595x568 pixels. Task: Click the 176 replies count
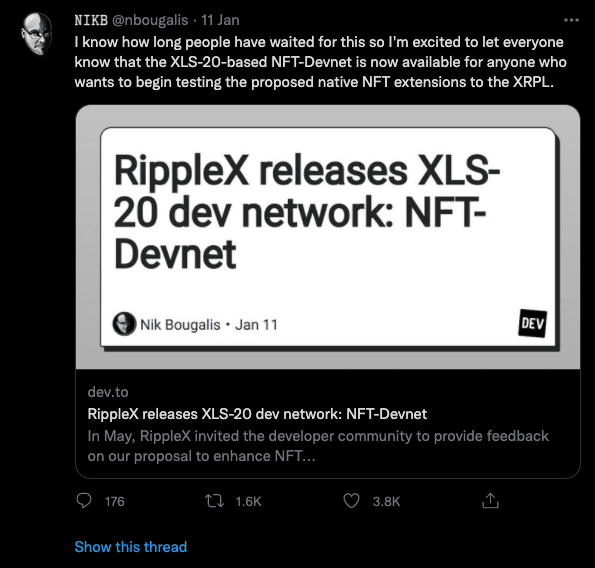[115, 502]
